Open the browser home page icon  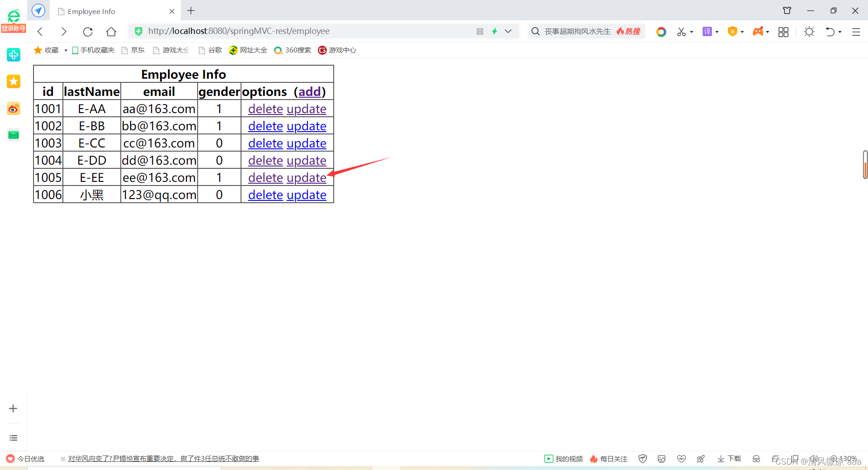(111, 31)
